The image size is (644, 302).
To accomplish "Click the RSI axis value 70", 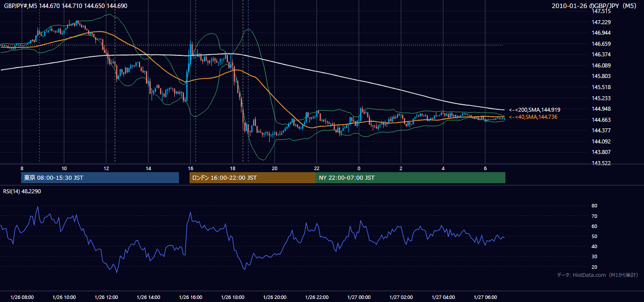I will click(x=594, y=216).
